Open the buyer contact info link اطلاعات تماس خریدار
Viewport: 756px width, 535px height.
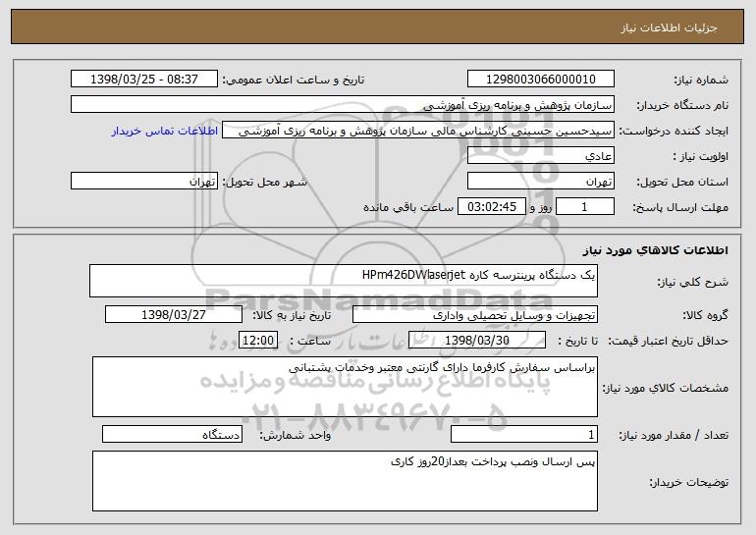[165, 132]
